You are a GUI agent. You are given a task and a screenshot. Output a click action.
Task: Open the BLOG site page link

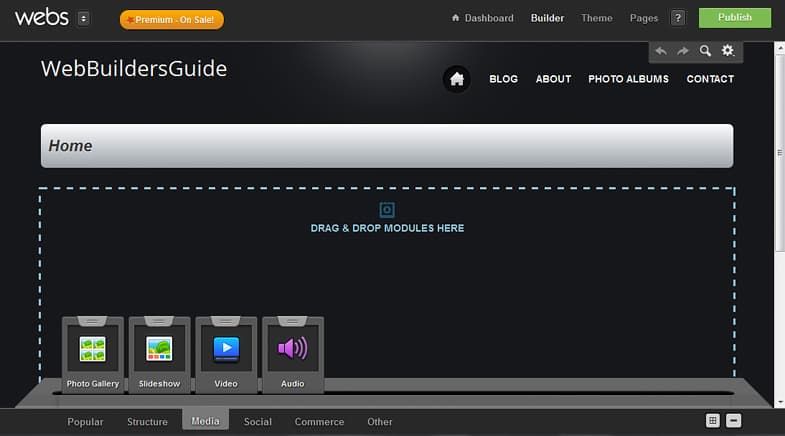(x=504, y=79)
